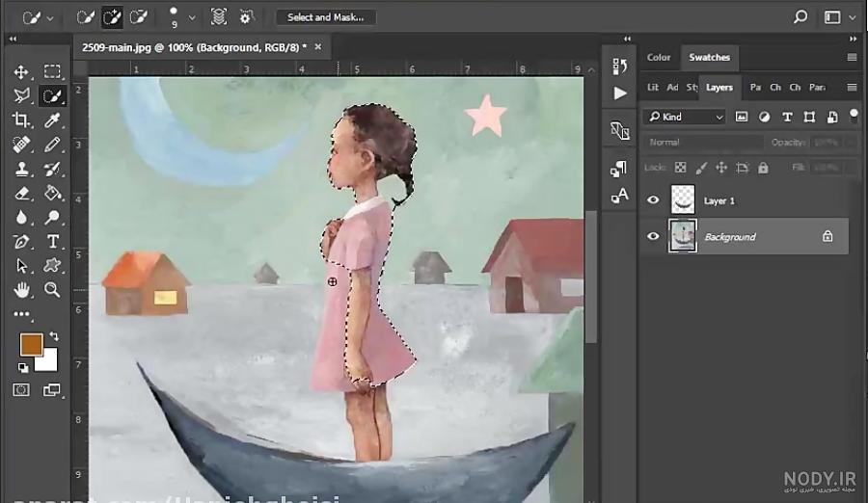Select the Layer 1 thumbnail
The width and height of the screenshot is (868, 503).
[x=683, y=199]
